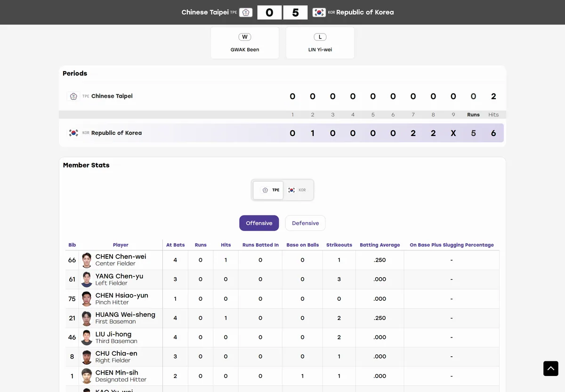Click losing pitcher LIN Yi-wei
The height and width of the screenshot is (392, 565).
320,49
